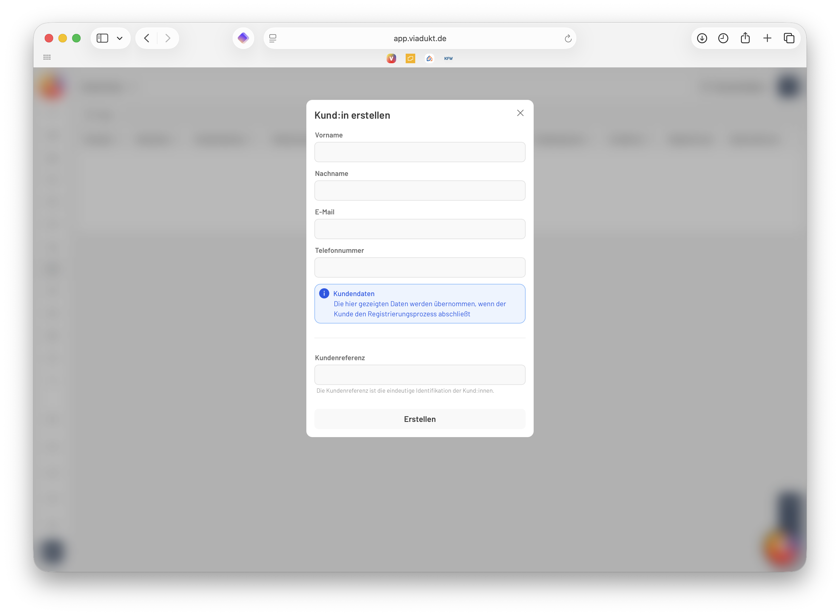Expand the sidebar tab group dropdown chevron

coord(120,38)
